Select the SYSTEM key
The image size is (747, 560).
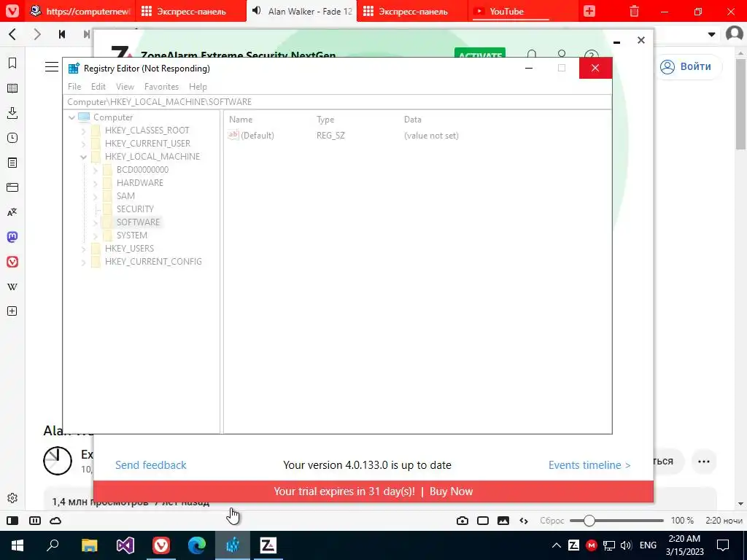click(x=131, y=236)
